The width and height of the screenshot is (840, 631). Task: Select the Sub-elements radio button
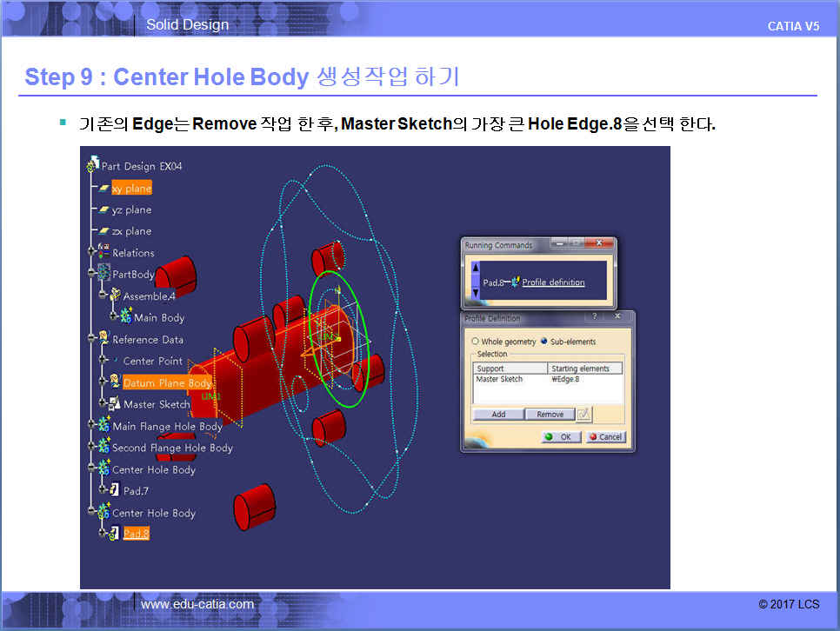click(544, 342)
